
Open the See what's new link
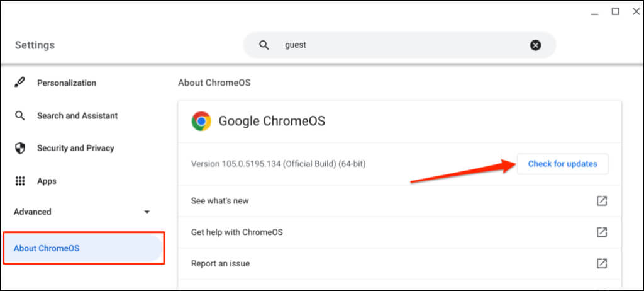coord(220,201)
